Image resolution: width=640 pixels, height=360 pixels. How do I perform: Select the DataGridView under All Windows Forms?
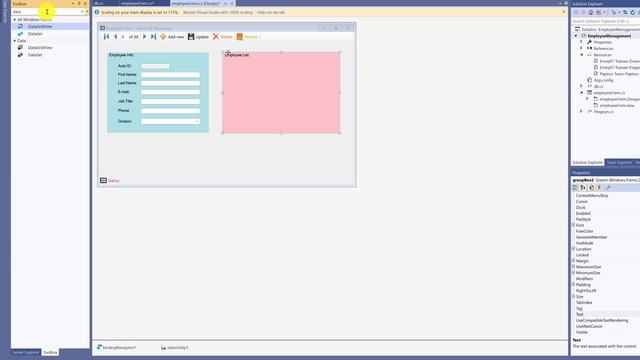[x=50, y=27]
